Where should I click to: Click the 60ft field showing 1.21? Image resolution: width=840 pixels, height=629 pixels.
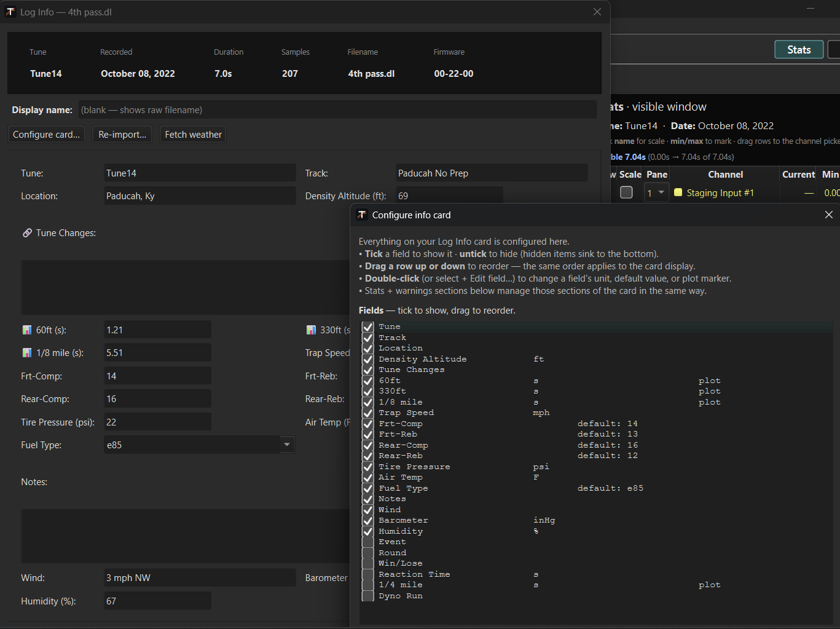pos(158,330)
